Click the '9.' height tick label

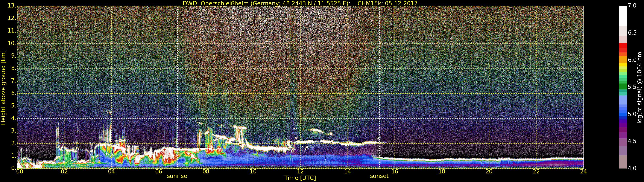(x=14, y=56)
